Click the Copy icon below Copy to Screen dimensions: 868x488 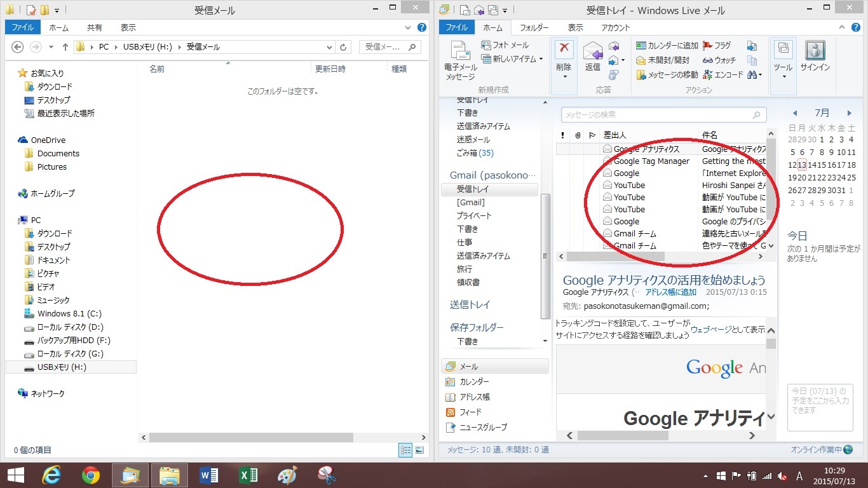tap(752, 60)
